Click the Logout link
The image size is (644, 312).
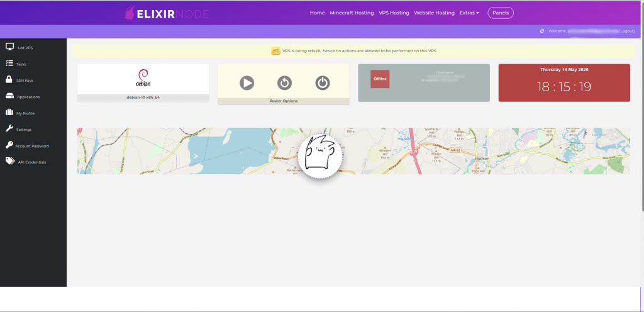tap(627, 31)
